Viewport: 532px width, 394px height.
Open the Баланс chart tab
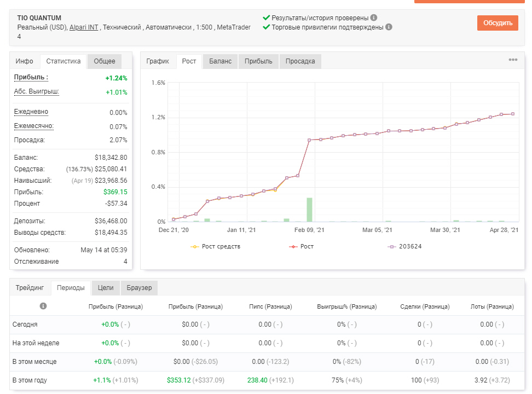(220, 61)
